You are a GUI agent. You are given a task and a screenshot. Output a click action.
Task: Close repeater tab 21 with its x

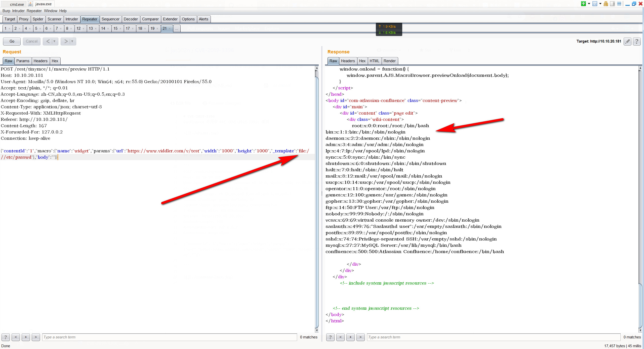point(170,29)
